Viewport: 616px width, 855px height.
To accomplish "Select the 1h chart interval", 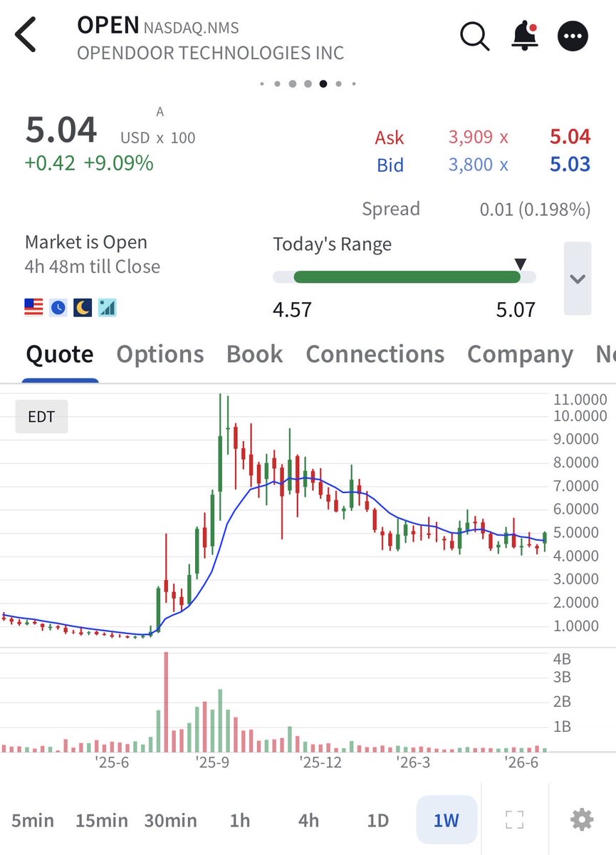I will click(x=240, y=821).
